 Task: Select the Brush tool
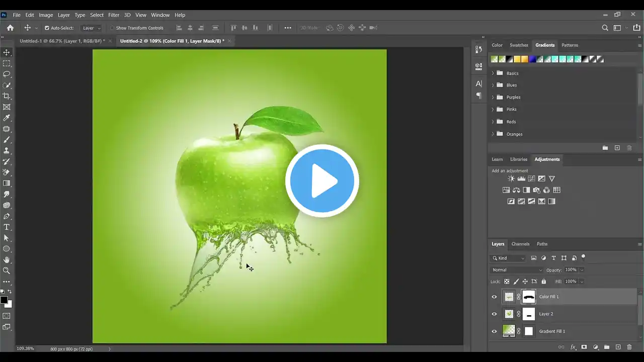[x=7, y=140]
